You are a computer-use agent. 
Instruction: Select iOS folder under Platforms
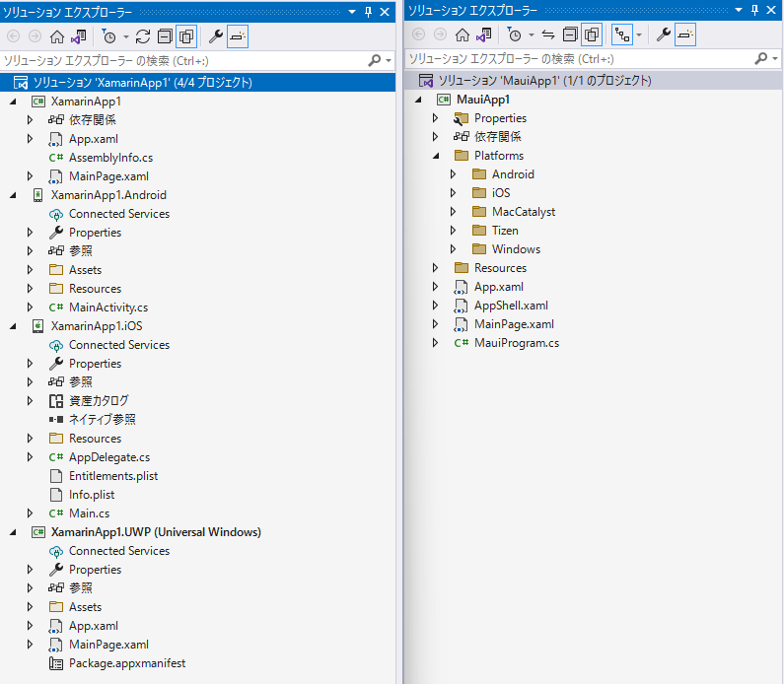click(x=501, y=193)
